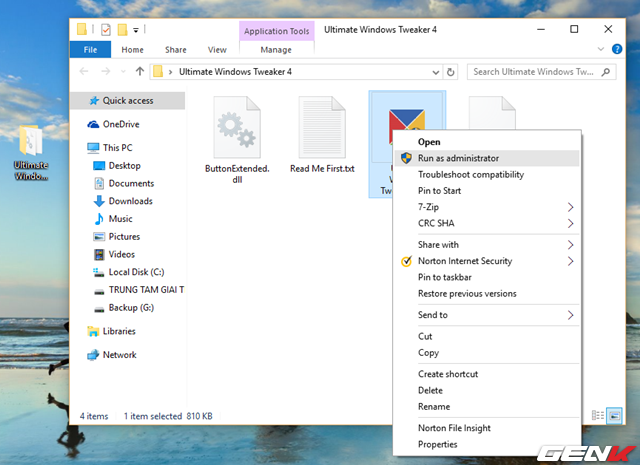Click Pin to taskbar
The width and height of the screenshot is (640, 465).
coord(487,277)
